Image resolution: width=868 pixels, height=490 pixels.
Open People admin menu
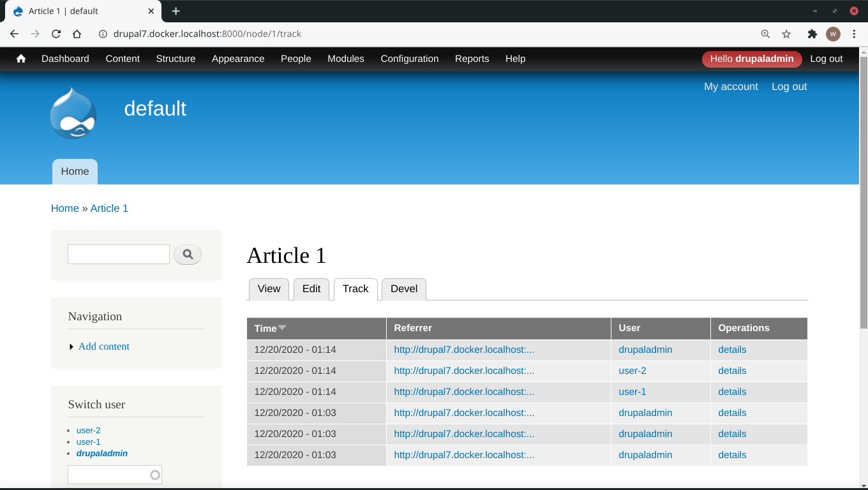click(x=296, y=59)
